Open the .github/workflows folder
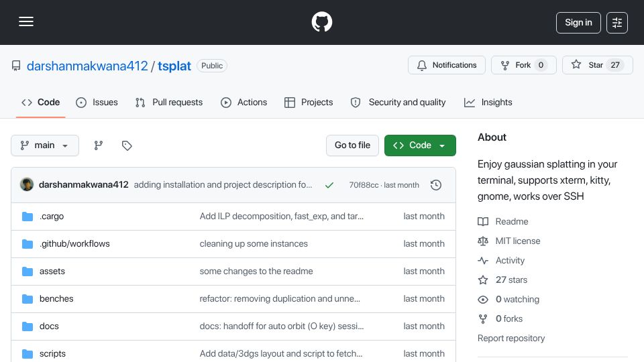644x362 pixels. point(74,244)
